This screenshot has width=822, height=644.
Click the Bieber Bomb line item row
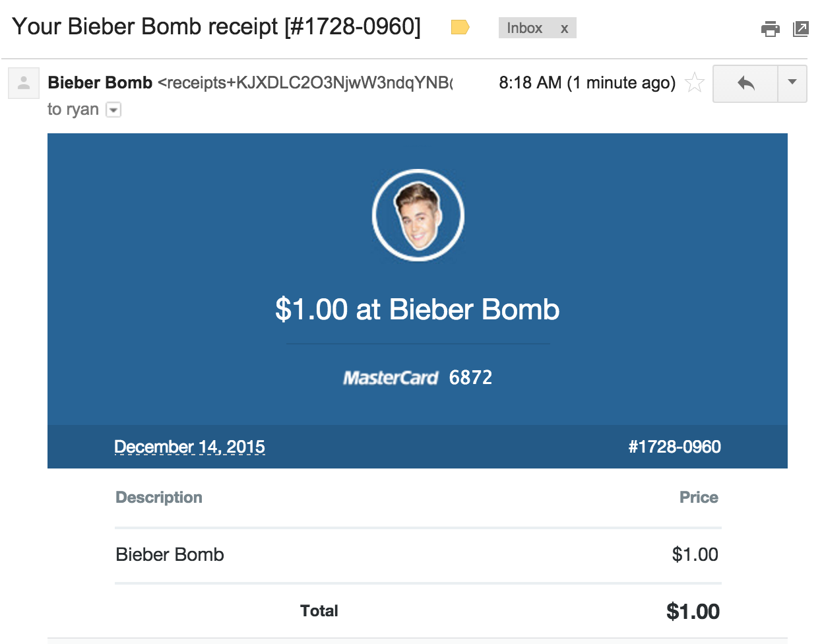418,555
